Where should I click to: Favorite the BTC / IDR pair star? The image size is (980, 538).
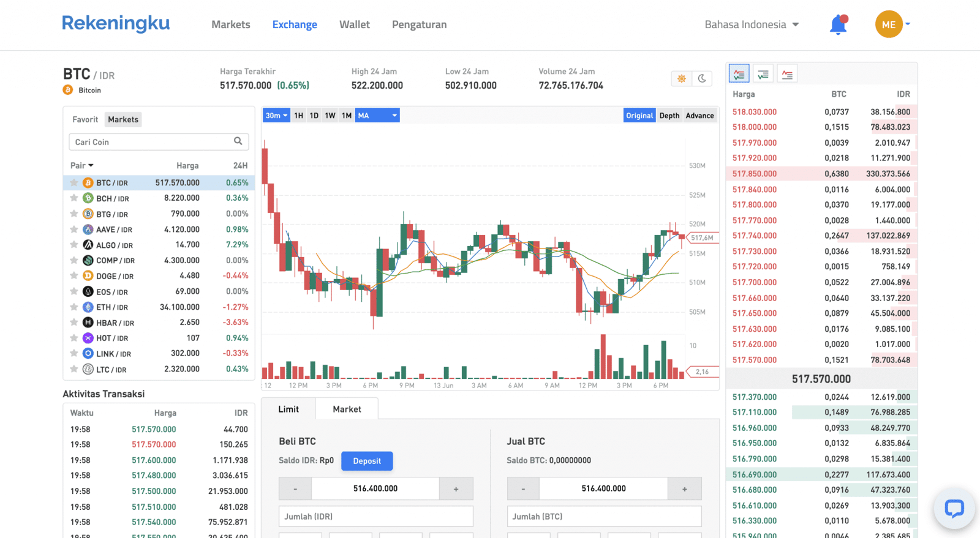coord(74,182)
